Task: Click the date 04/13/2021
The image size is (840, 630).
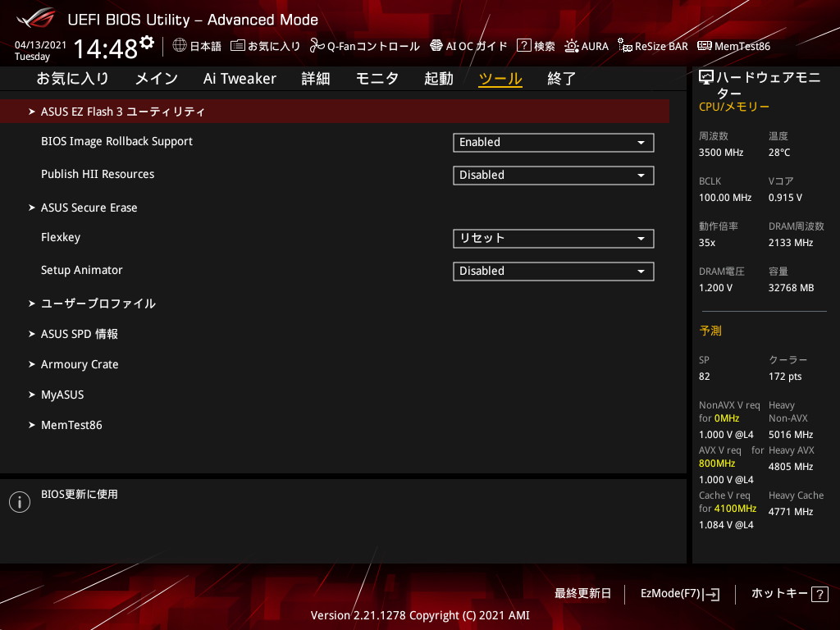Action: point(40,45)
